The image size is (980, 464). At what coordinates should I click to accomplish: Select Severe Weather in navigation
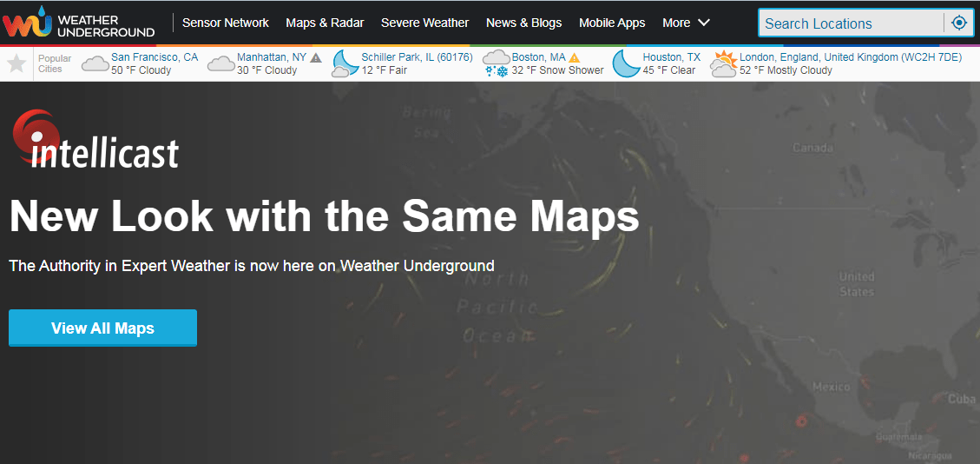tap(424, 23)
